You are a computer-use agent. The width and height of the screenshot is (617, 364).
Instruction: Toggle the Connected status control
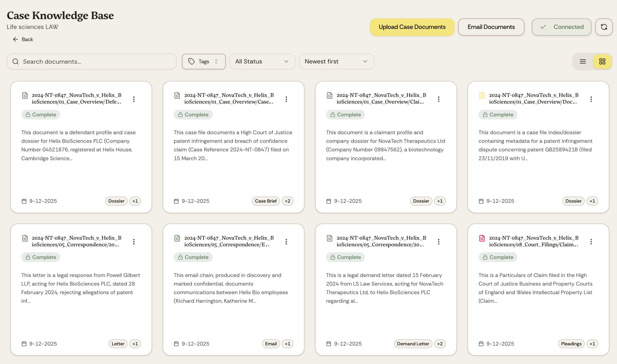pos(561,27)
